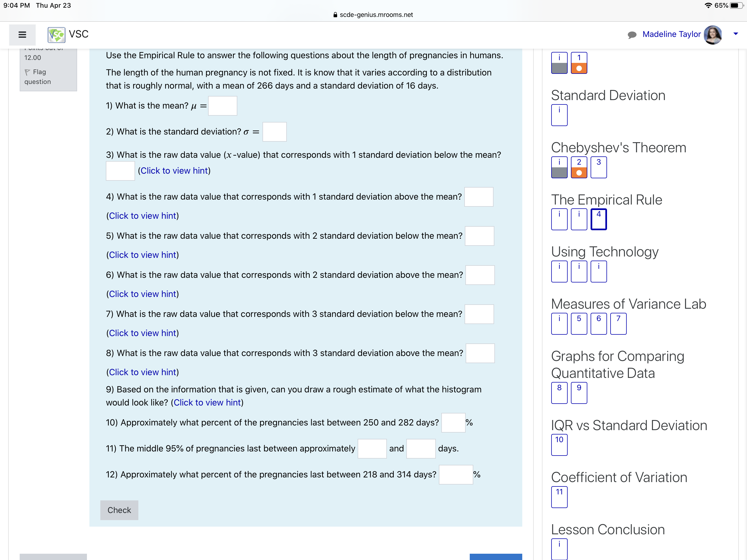The width and height of the screenshot is (747, 560).
Task: Click the first Empirical Rule icon
Action: pyautogui.click(x=560, y=219)
